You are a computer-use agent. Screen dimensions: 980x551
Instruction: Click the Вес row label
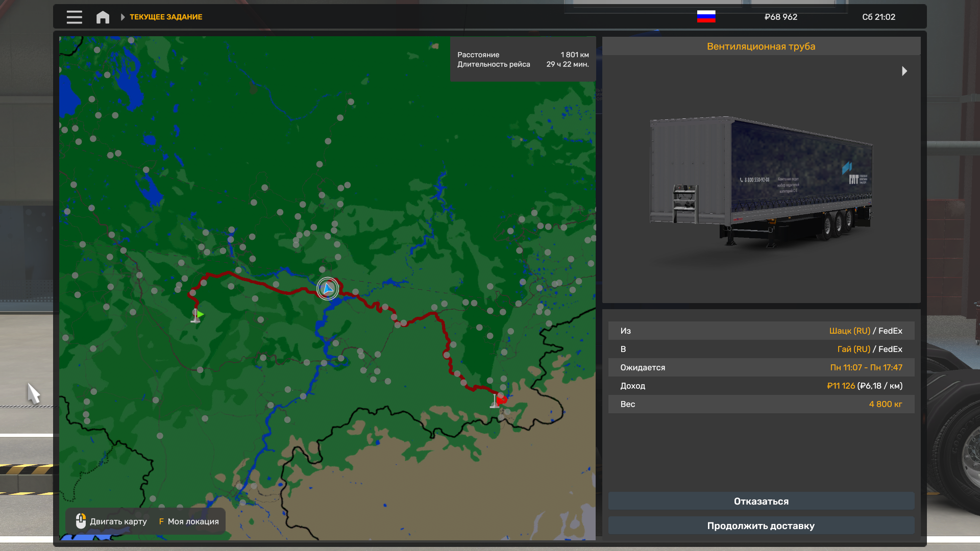627,404
